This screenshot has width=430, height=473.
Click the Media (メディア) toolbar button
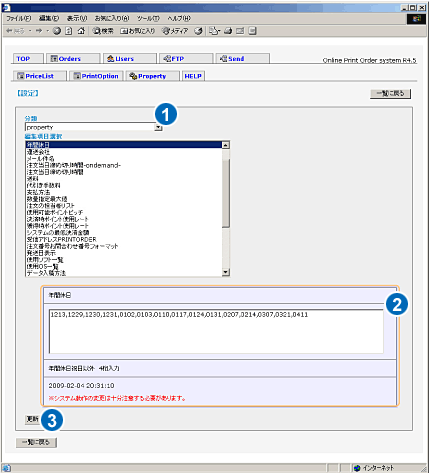coord(175,31)
